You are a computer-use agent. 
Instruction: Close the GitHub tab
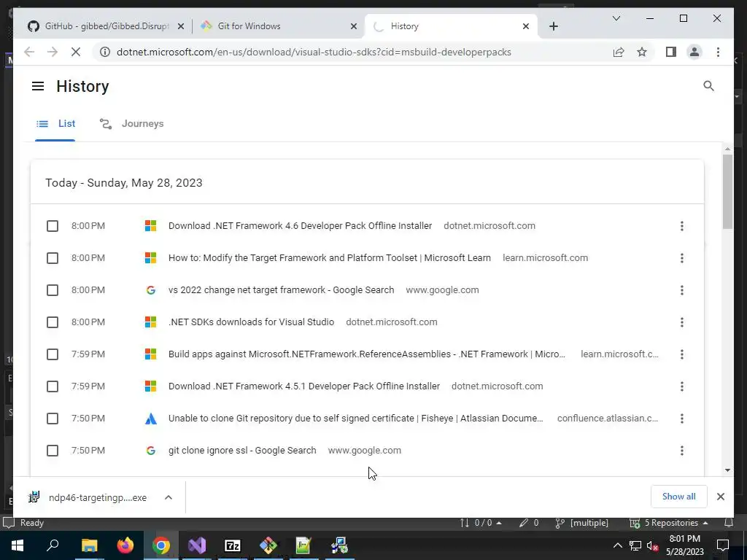(181, 26)
